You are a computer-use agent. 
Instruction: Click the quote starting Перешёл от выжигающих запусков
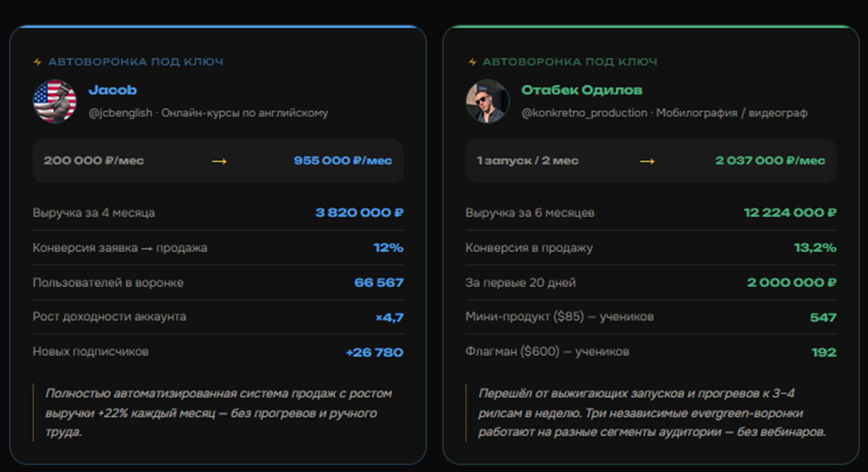(x=652, y=413)
